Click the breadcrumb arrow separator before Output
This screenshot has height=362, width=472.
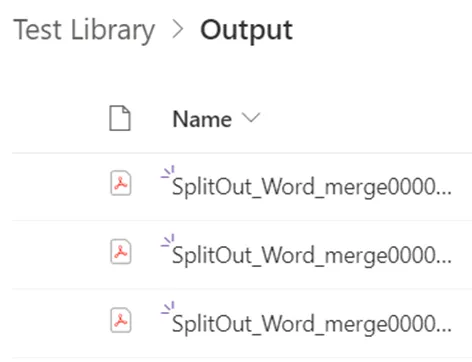coord(178,29)
